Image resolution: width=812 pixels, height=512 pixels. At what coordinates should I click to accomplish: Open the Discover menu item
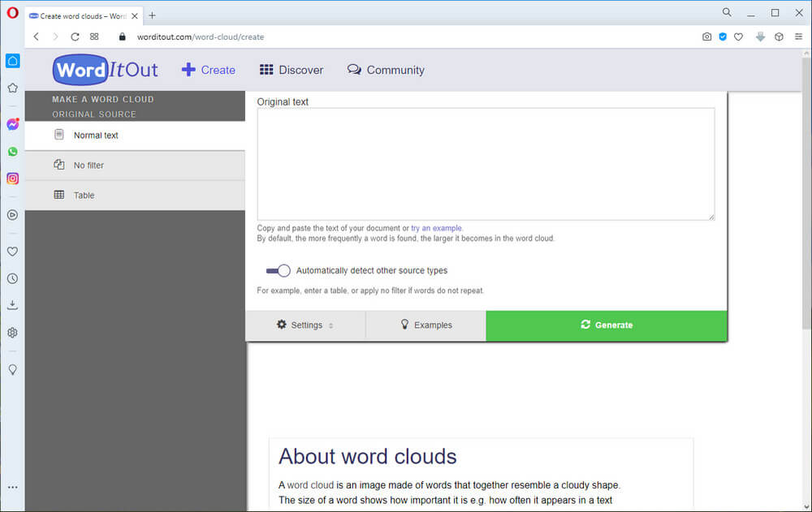(x=292, y=70)
